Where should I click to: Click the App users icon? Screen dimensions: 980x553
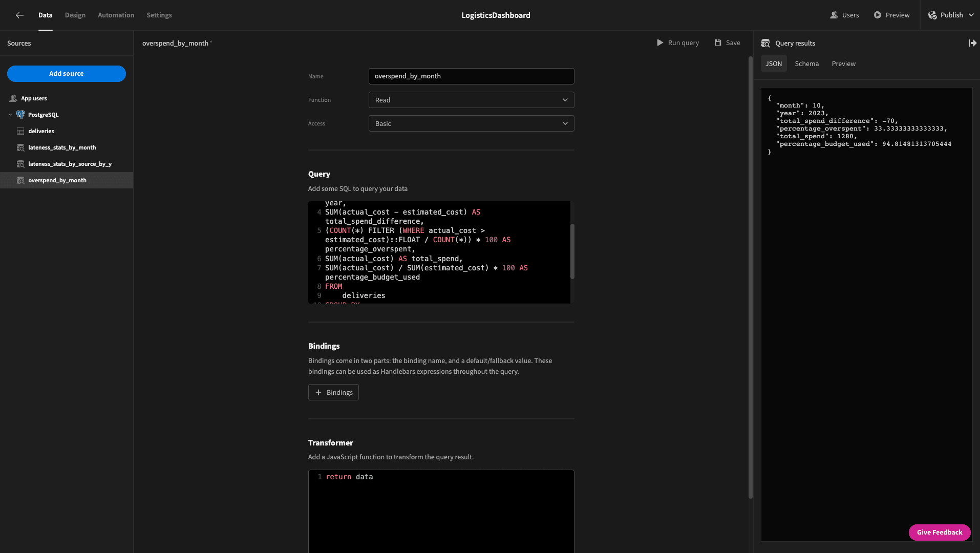(x=13, y=98)
